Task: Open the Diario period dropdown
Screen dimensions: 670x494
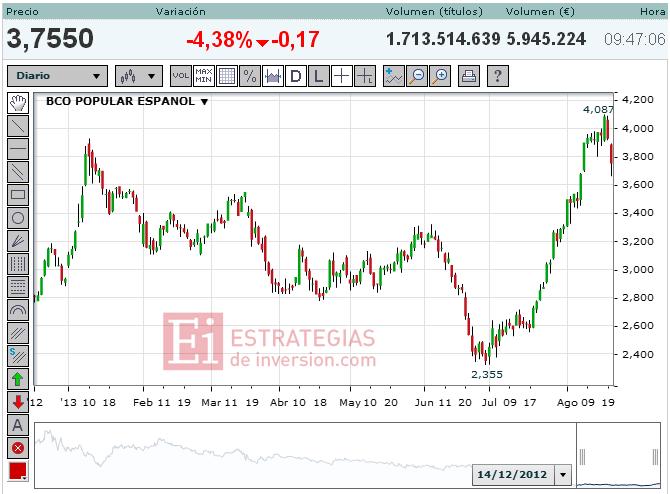Action: [x=57, y=76]
